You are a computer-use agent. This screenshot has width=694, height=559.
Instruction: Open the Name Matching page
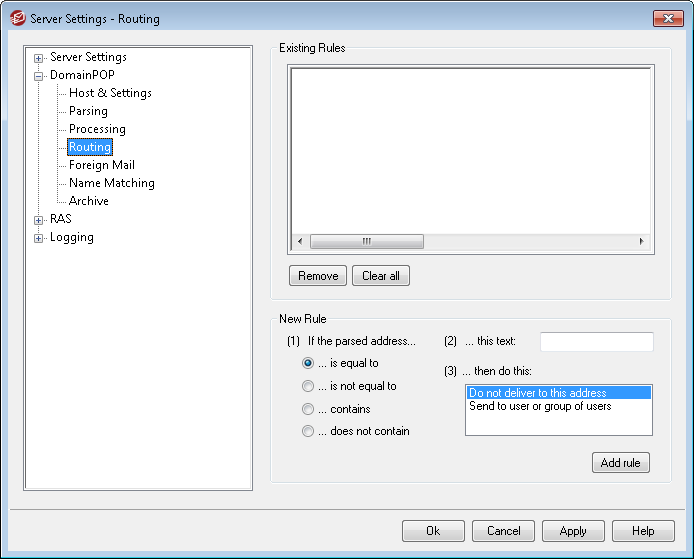click(x=111, y=183)
